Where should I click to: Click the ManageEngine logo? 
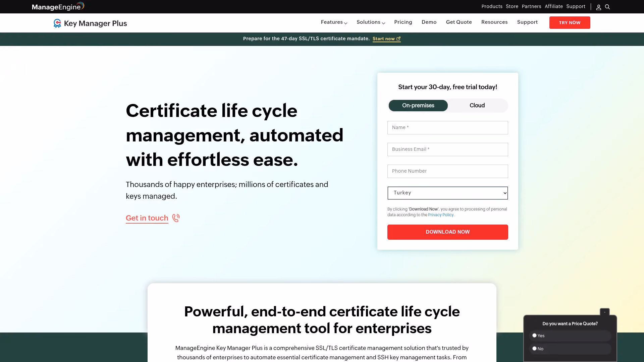tap(58, 6)
